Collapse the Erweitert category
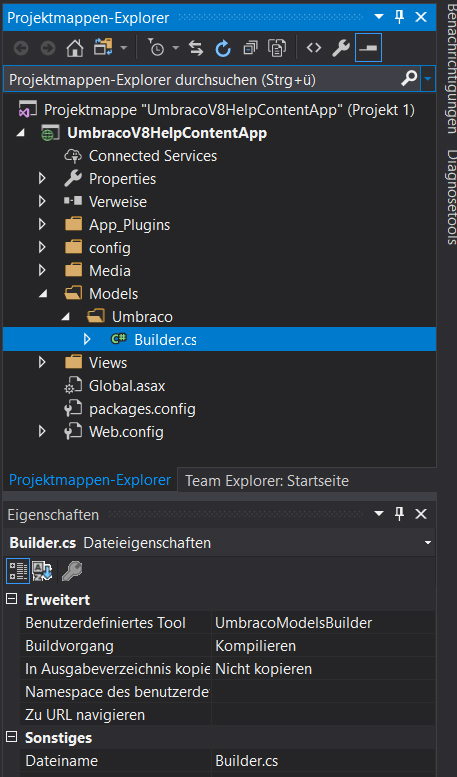The height and width of the screenshot is (777, 457). tap(11, 600)
